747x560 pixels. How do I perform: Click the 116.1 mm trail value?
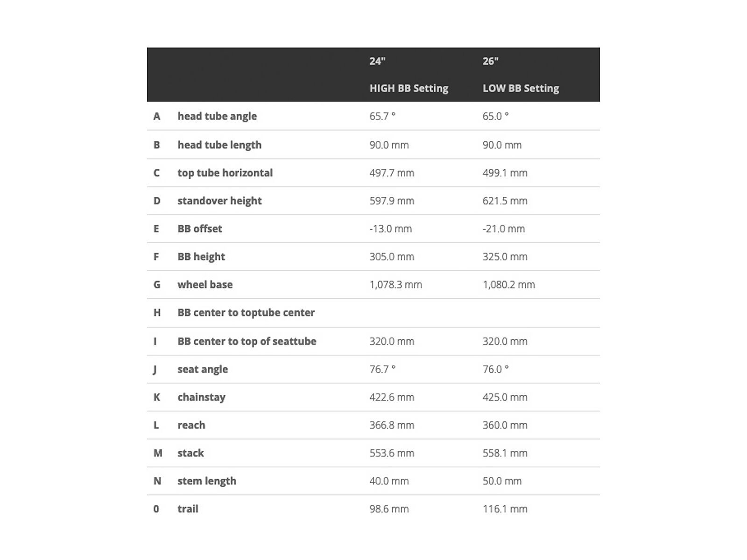tap(505, 509)
